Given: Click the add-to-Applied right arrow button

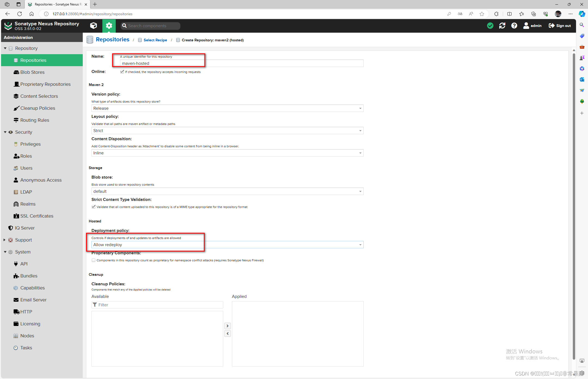Looking at the screenshot, I should [228, 326].
